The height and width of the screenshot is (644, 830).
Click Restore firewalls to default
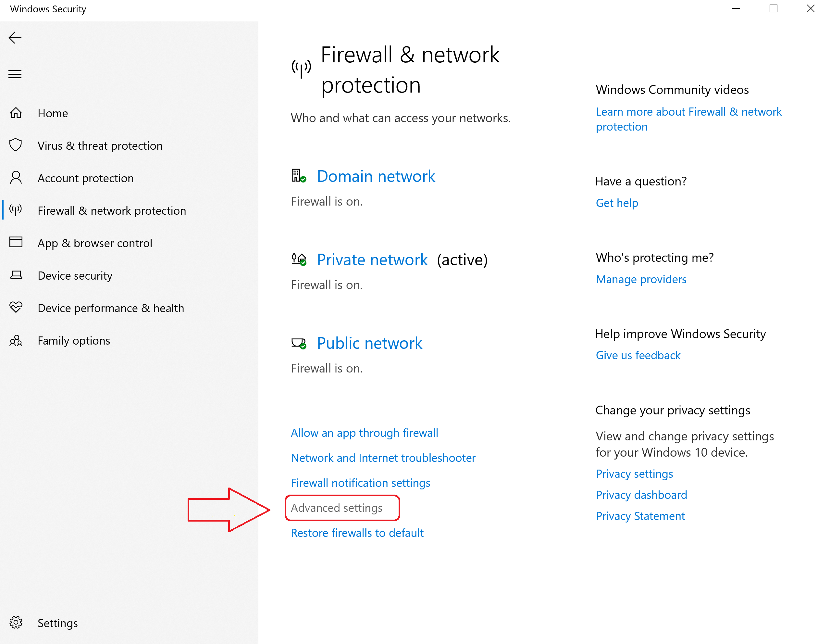[x=357, y=533]
